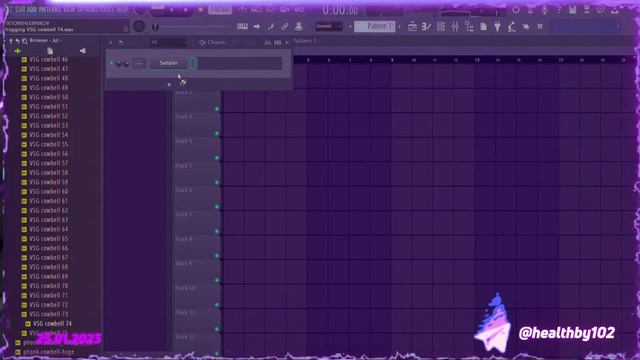This screenshot has height=360, width=640.
Task: Click the stamp icon in the toolbar
Action: point(299,26)
